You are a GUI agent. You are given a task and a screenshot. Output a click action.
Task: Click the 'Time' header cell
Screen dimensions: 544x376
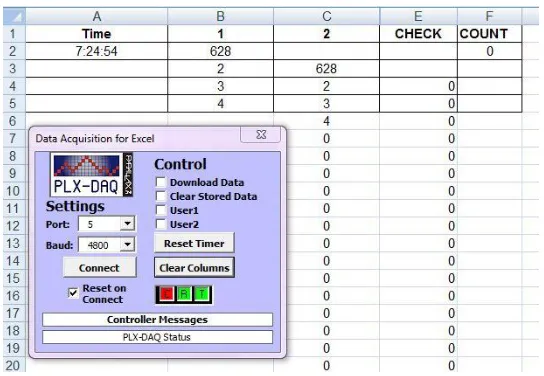coord(96,34)
